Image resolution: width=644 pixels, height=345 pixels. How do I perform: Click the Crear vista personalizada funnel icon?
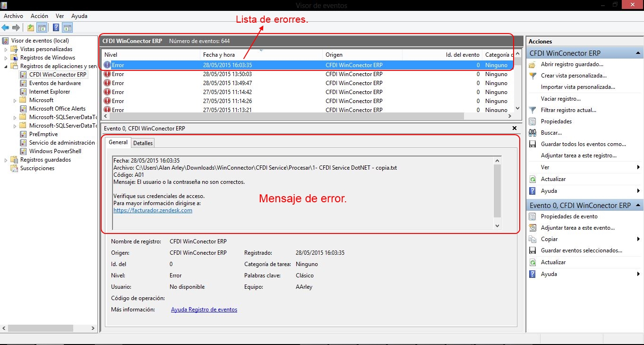532,75
